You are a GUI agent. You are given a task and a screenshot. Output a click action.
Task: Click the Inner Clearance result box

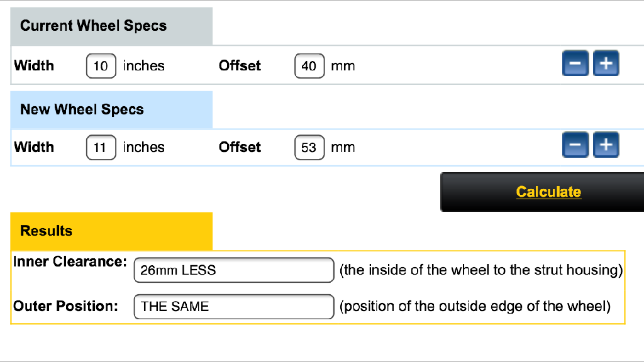pyautogui.click(x=233, y=270)
